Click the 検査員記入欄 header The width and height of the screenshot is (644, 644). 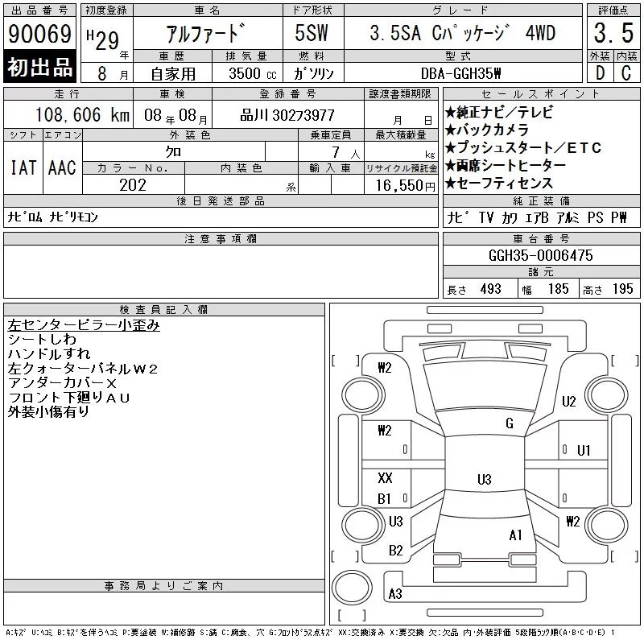coord(164,310)
